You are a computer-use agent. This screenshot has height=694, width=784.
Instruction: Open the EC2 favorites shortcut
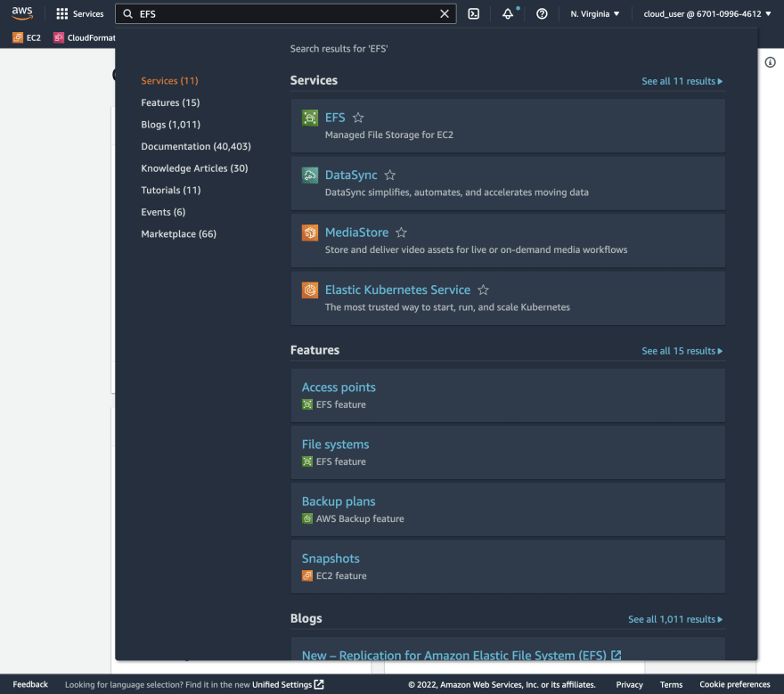27,37
